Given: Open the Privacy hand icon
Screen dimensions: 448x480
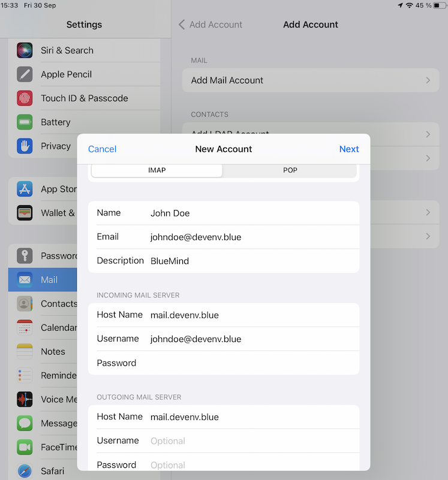Looking at the screenshot, I should click(x=25, y=146).
